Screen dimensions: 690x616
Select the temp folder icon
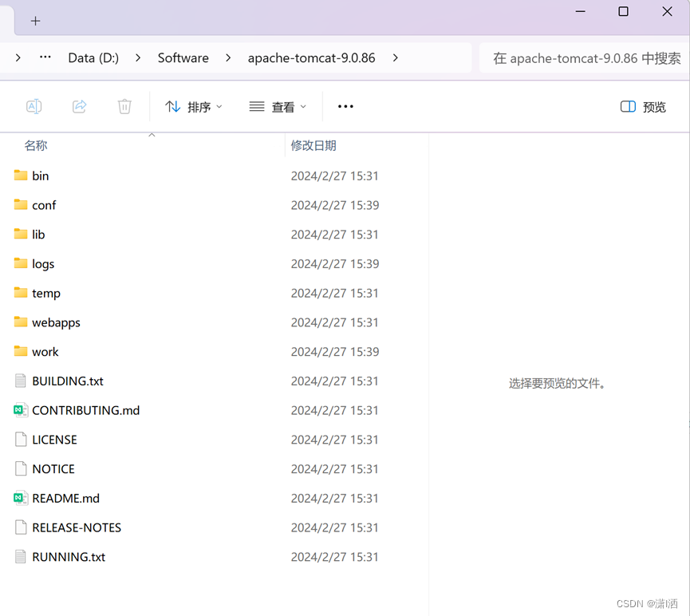[x=20, y=292]
